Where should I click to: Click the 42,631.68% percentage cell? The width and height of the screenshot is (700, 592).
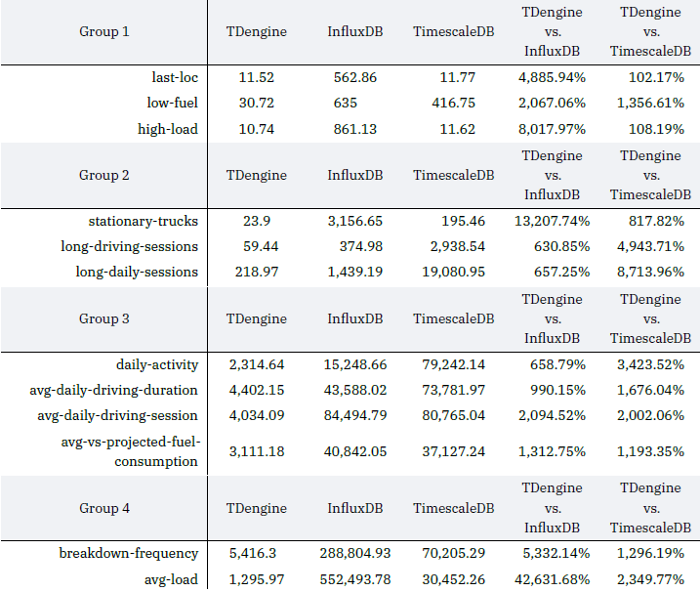tap(553, 579)
